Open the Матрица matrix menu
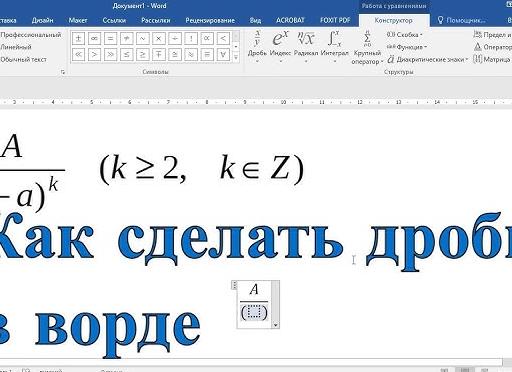The image size is (512, 372). pos(493,60)
